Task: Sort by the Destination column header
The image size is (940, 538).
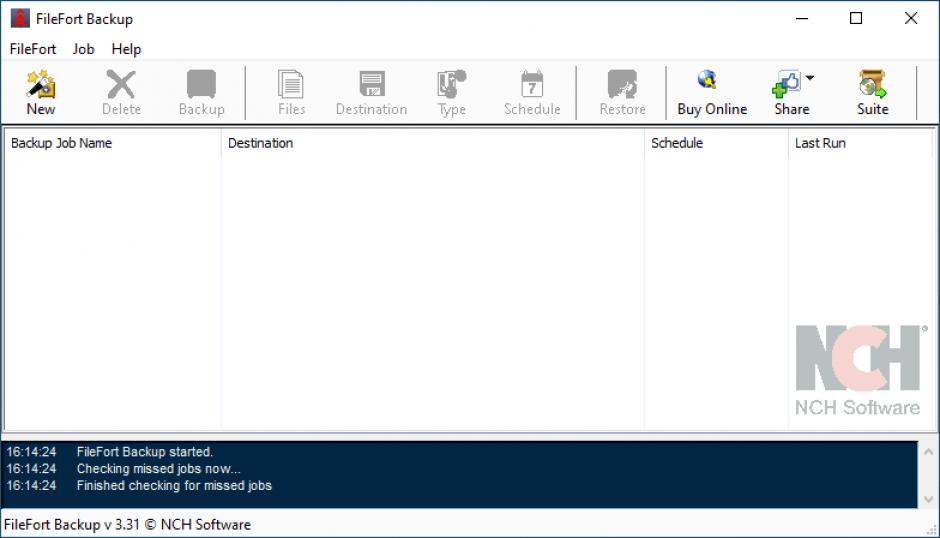Action: click(x=433, y=143)
